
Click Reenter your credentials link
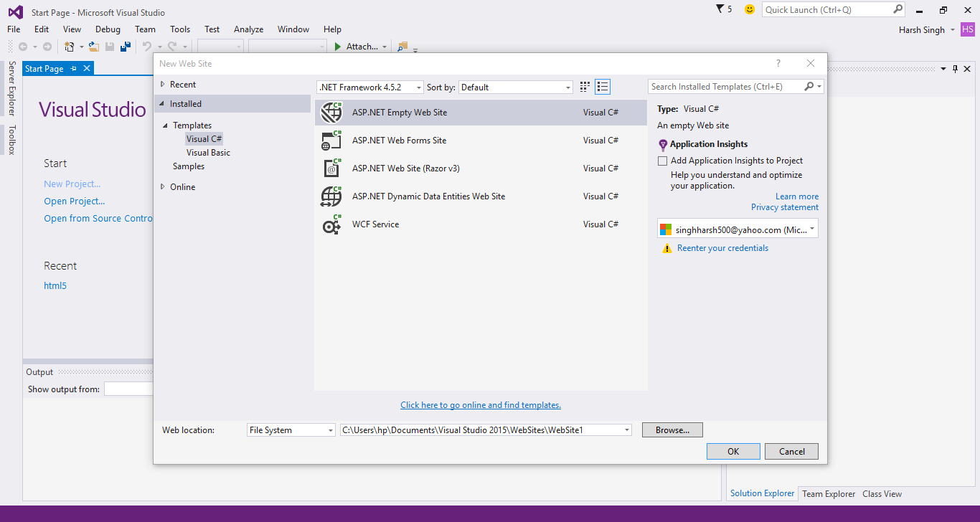click(722, 248)
